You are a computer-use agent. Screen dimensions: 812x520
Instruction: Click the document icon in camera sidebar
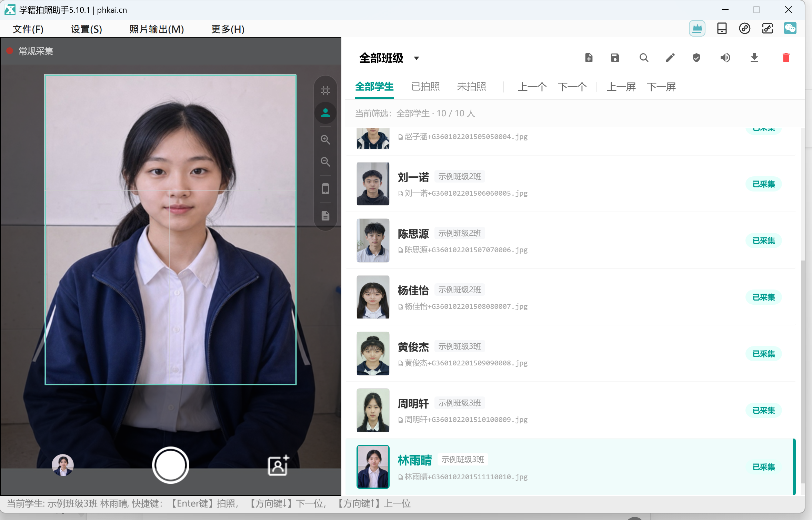click(x=325, y=216)
